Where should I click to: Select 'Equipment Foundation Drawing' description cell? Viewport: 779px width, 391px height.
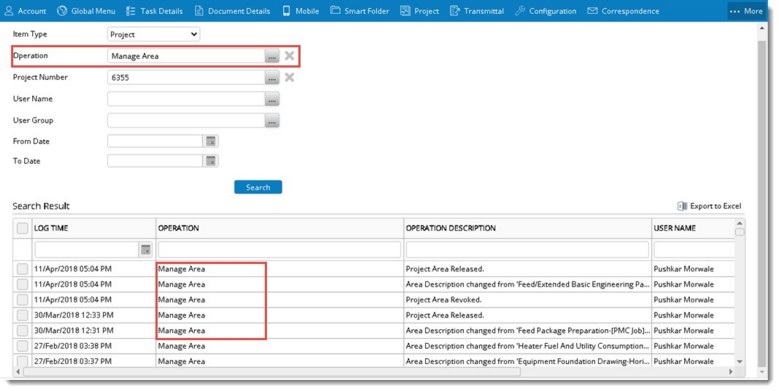528,361
